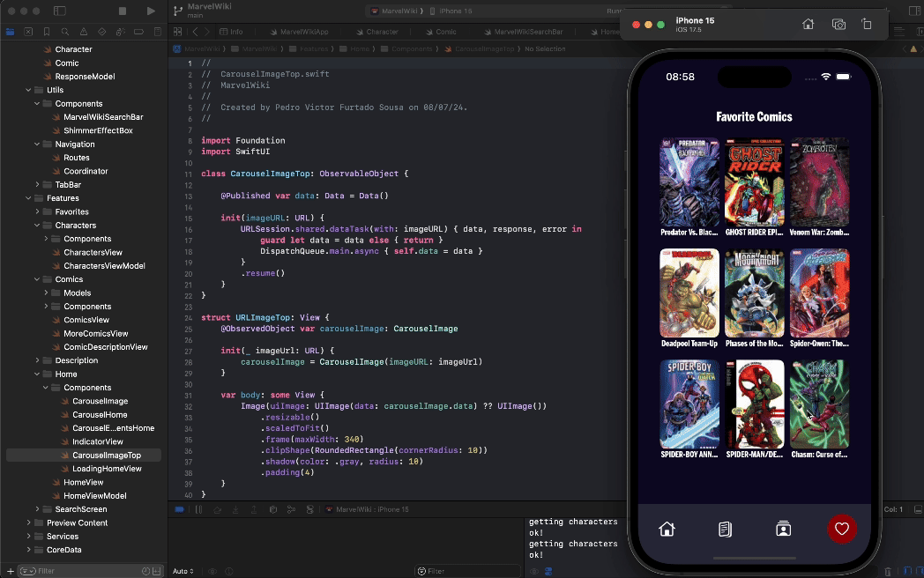This screenshot has height=578, width=924.
Task: Stop the running MarvelWiki app
Action: [x=123, y=11]
